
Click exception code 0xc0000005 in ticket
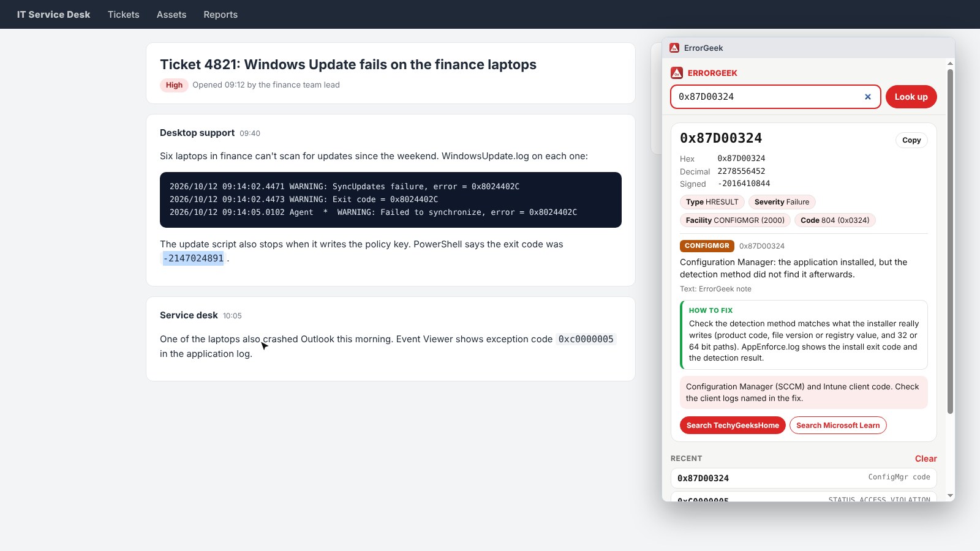pyautogui.click(x=586, y=339)
